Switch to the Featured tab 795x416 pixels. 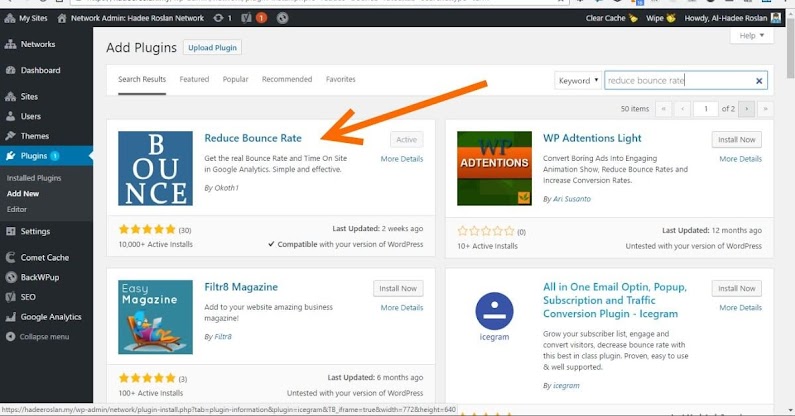194,79
